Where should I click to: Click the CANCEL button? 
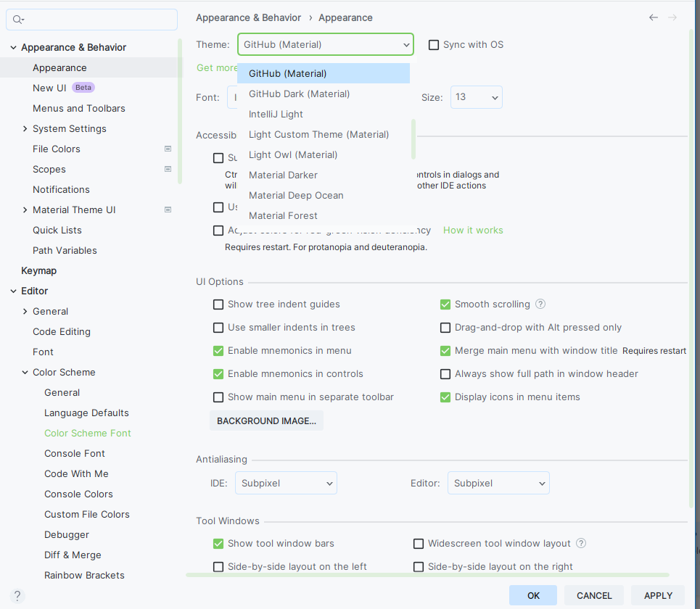pos(594,596)
